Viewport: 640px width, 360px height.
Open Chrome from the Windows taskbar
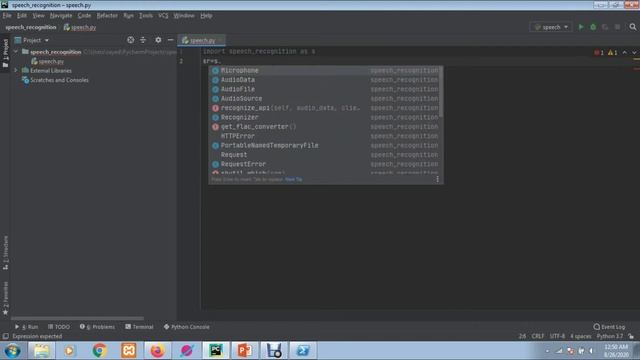click(99, 350)
